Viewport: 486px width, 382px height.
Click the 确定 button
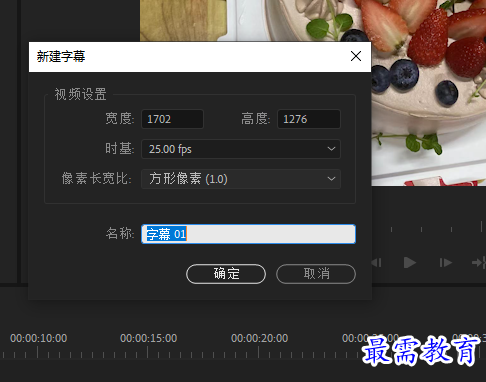tap(226, 274)
